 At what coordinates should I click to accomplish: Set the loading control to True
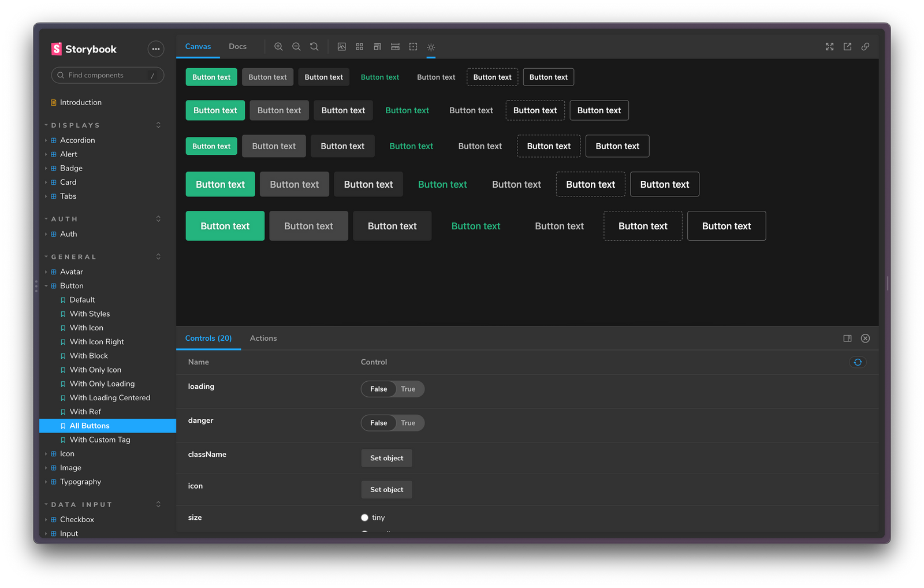[408, 389]
